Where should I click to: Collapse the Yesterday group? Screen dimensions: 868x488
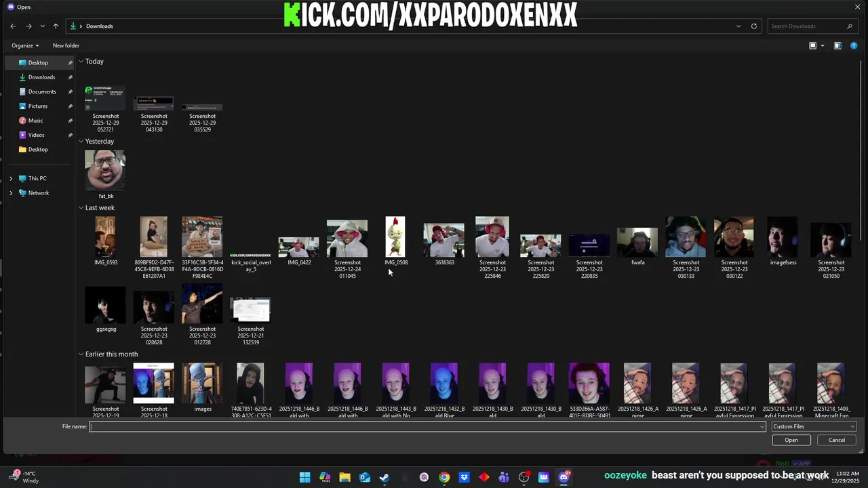pos(81,141)
